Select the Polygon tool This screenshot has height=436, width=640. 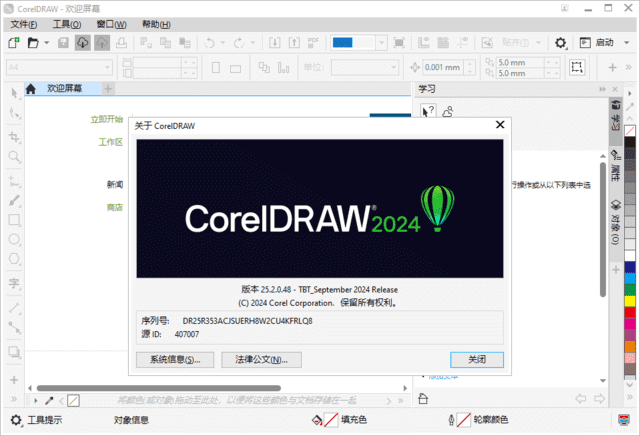14,259
